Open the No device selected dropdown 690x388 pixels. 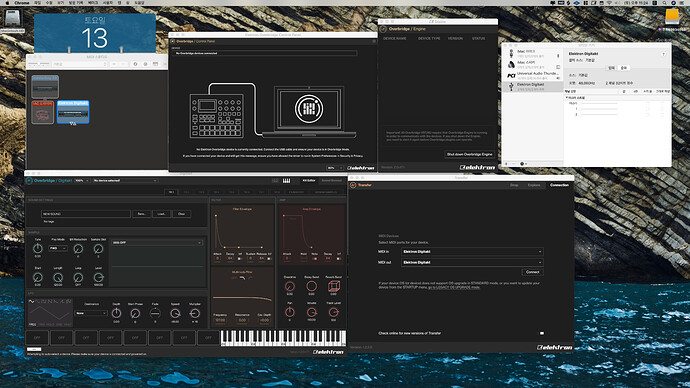[125, 181]
